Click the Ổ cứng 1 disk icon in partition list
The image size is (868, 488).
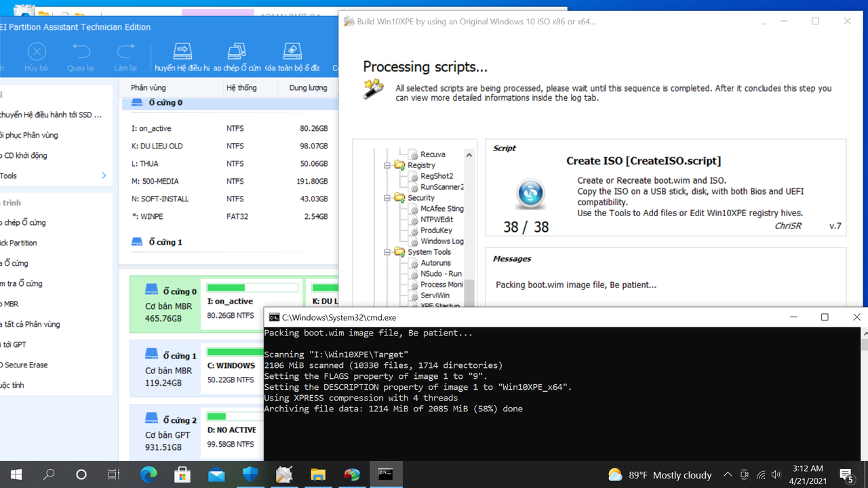click(137, 242)
